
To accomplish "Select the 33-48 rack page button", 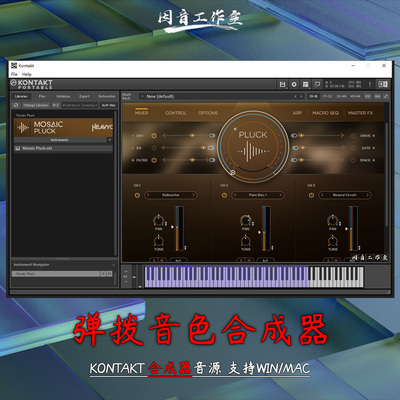I will pos(341,96).
